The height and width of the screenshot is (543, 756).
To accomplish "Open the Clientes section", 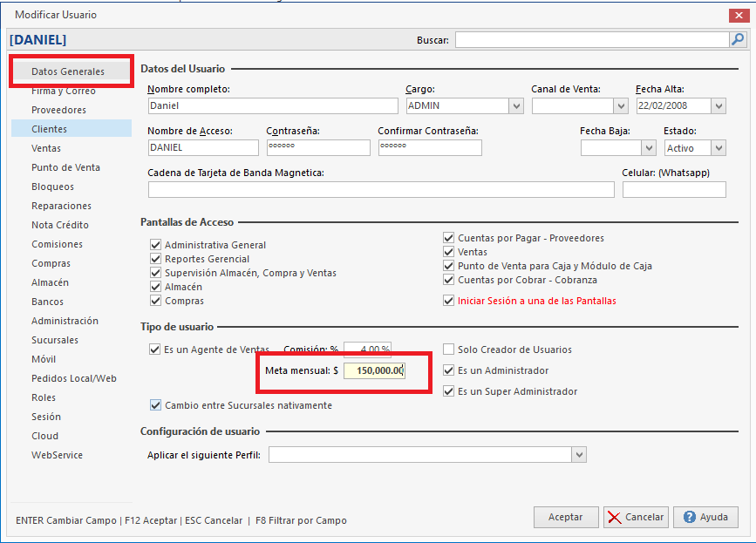I will point(72,129).
